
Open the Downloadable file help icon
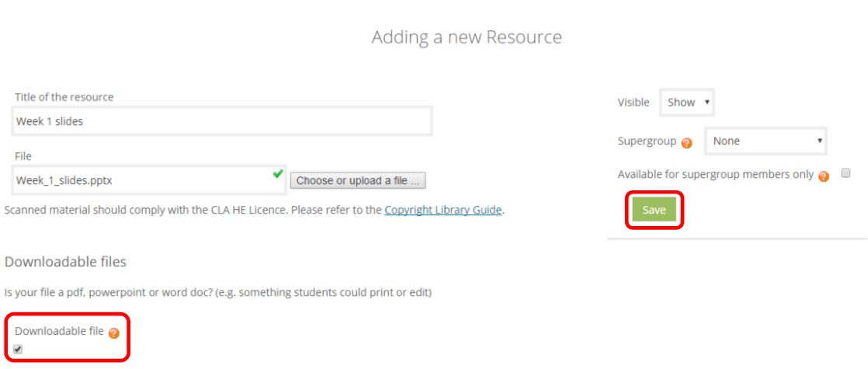click(113, 333)
